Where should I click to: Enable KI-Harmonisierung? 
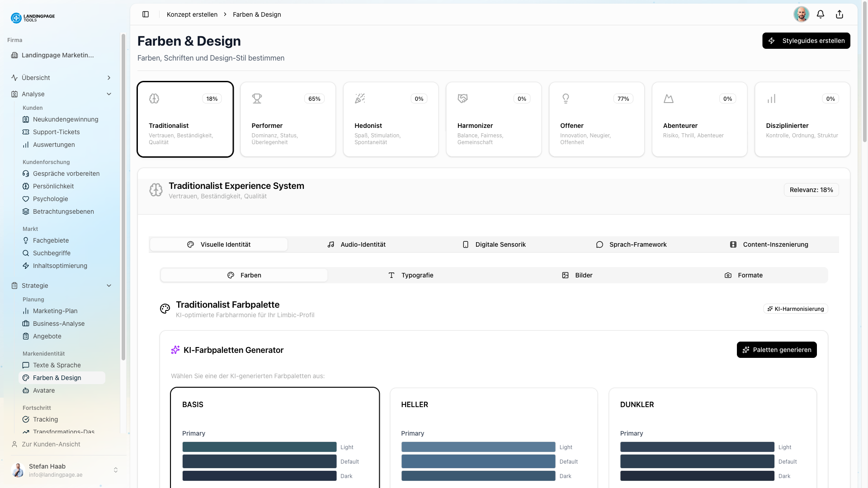[x=795, y=309]
